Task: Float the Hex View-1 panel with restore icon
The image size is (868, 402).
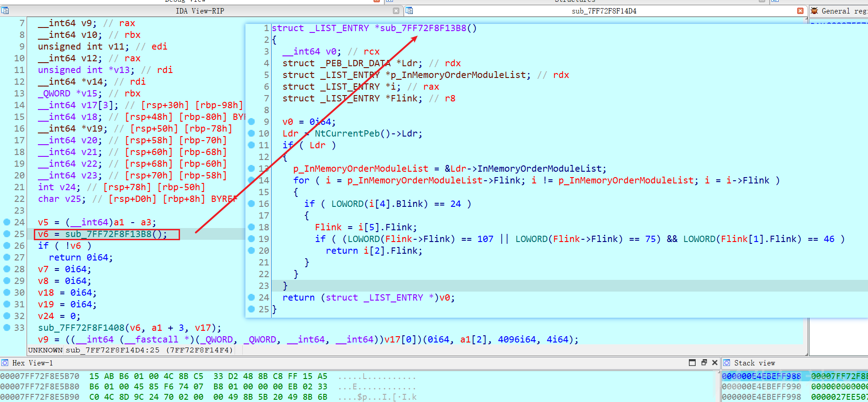Action: (704, 363)
